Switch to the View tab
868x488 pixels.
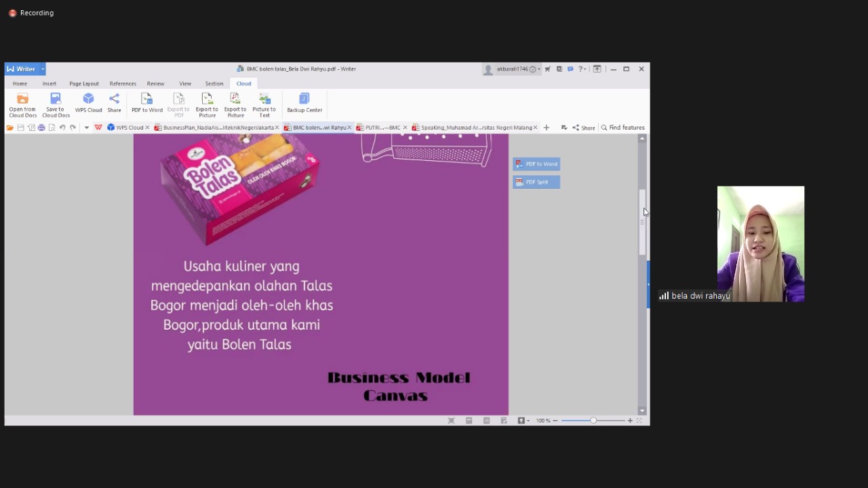[185, 83]
